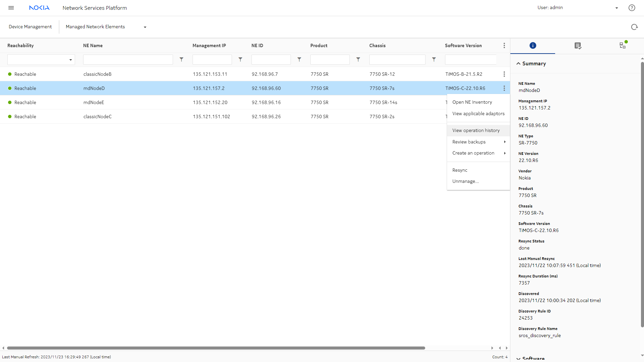Click the NE Name filter input field
Viewport: 644px width, 362px height.
pyautogui.click(x=128, y=60)
